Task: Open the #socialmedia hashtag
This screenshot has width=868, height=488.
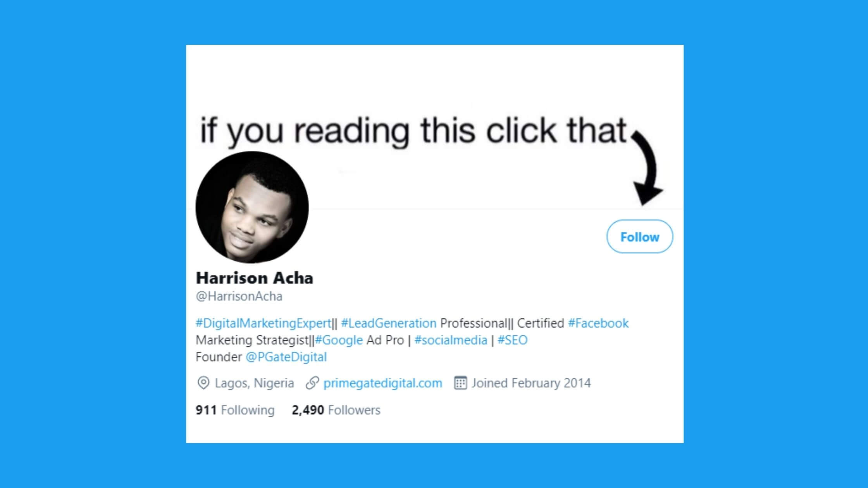Action: pos(451,340)
